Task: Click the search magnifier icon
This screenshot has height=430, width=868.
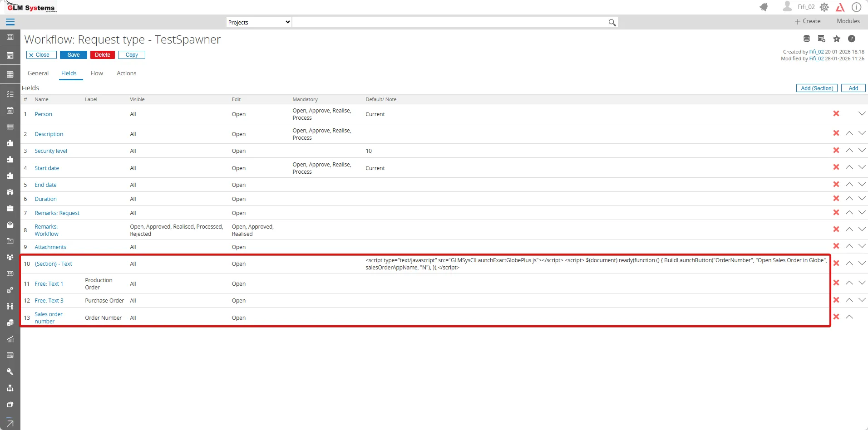Action: tap(612, 22)
